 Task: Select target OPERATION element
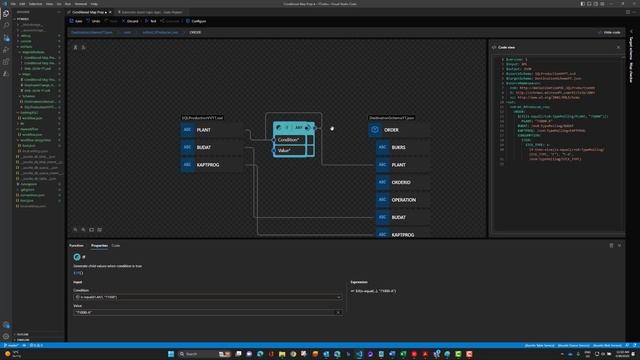pyautogui.click(x=403, y=200)
